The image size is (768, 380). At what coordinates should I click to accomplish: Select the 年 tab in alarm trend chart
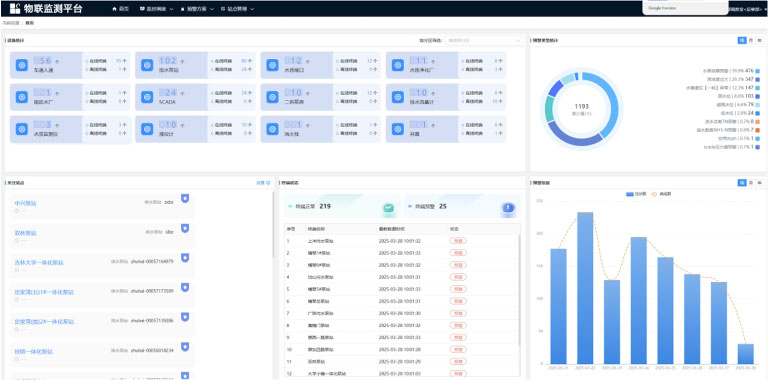pos(760,183)
